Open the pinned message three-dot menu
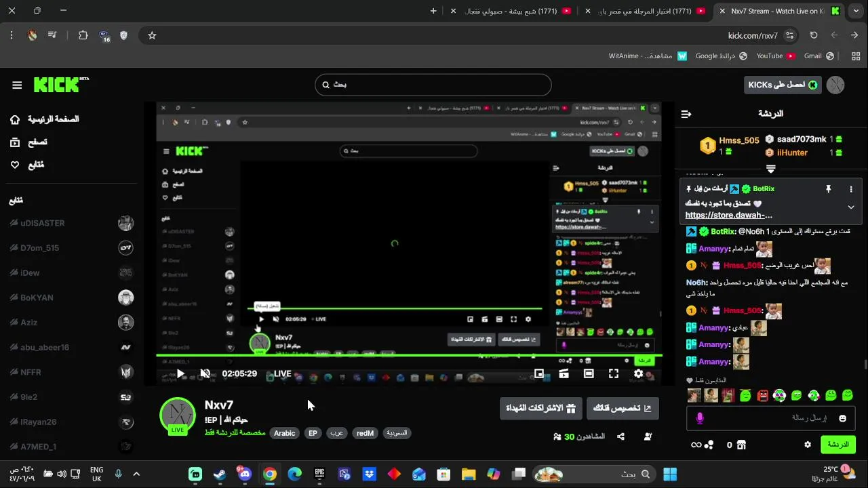868x488 pixels. tap(851, 189)
